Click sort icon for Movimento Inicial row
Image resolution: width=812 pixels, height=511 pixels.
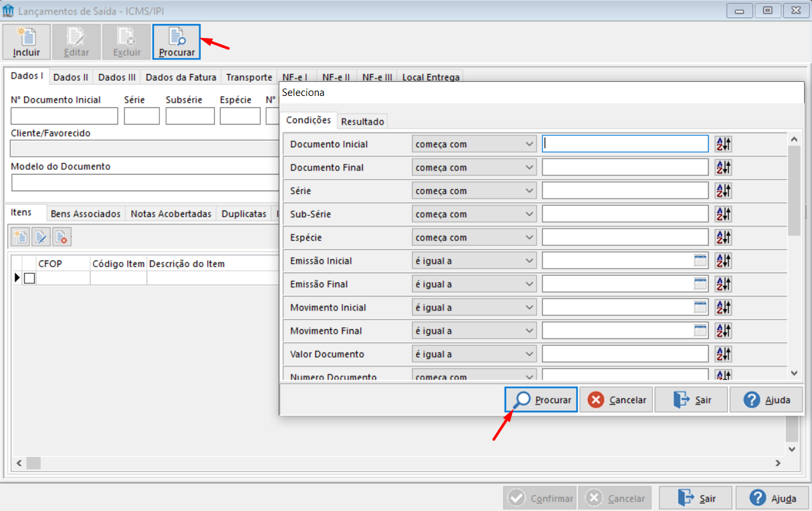[x=723, y=307]
